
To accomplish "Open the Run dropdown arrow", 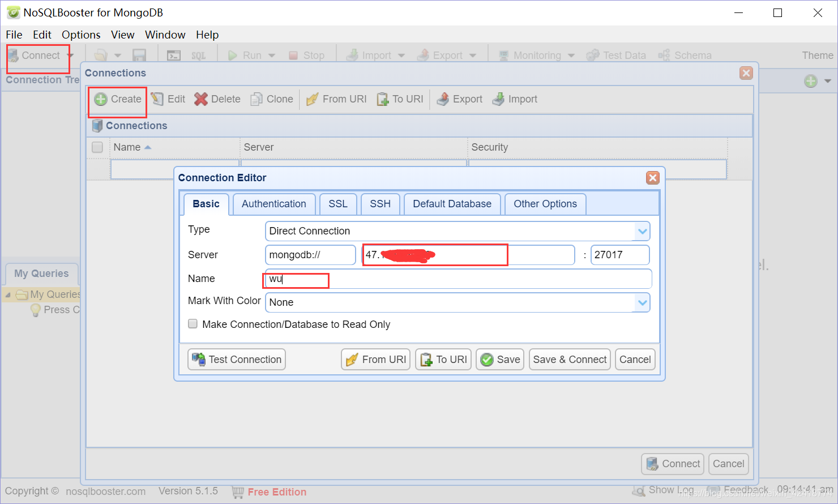I will coord(272,55).
